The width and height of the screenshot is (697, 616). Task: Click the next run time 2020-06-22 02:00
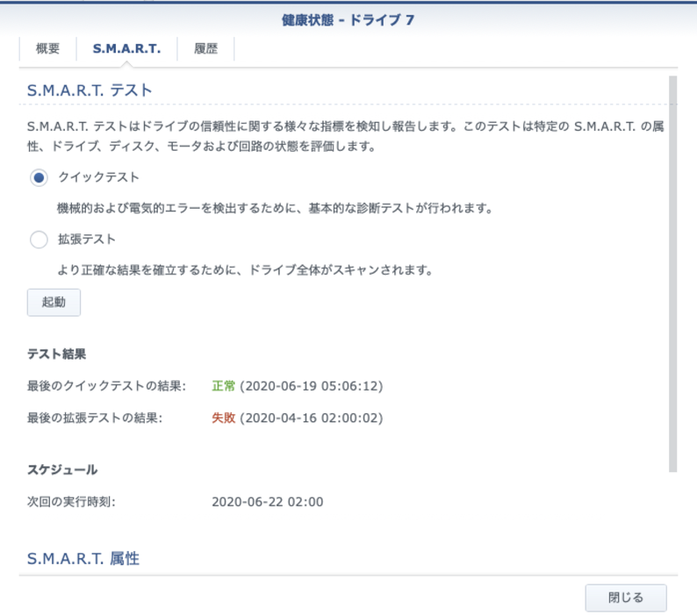[x=268, y=502]
